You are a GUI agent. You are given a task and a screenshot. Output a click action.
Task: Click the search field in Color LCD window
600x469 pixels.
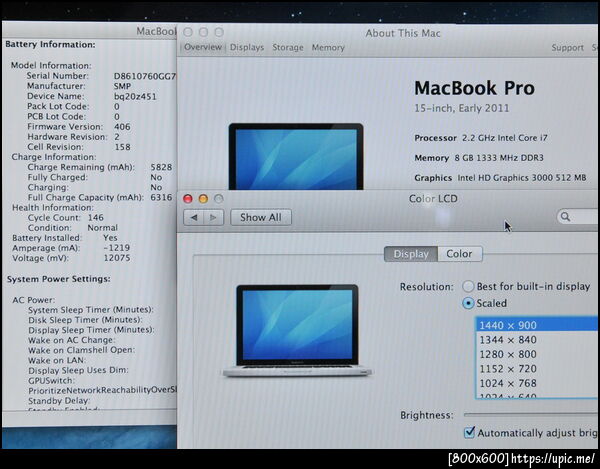(578, 217)
